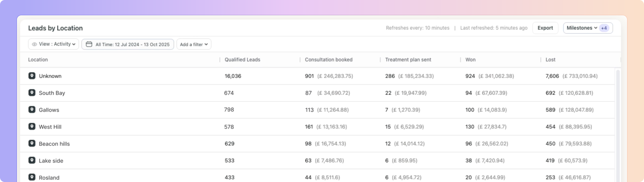Click the West Hill location pin icon

point(32,126)
